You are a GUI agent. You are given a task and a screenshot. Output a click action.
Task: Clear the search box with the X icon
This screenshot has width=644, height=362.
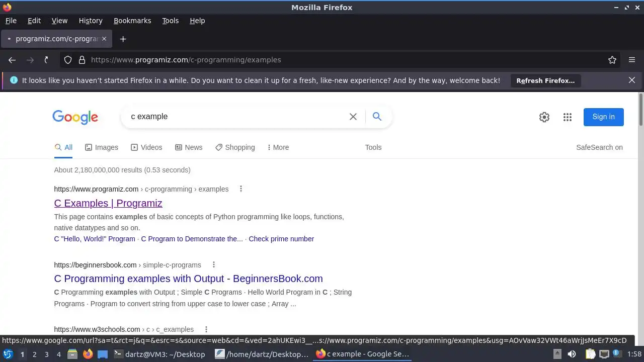click(353, 117)
